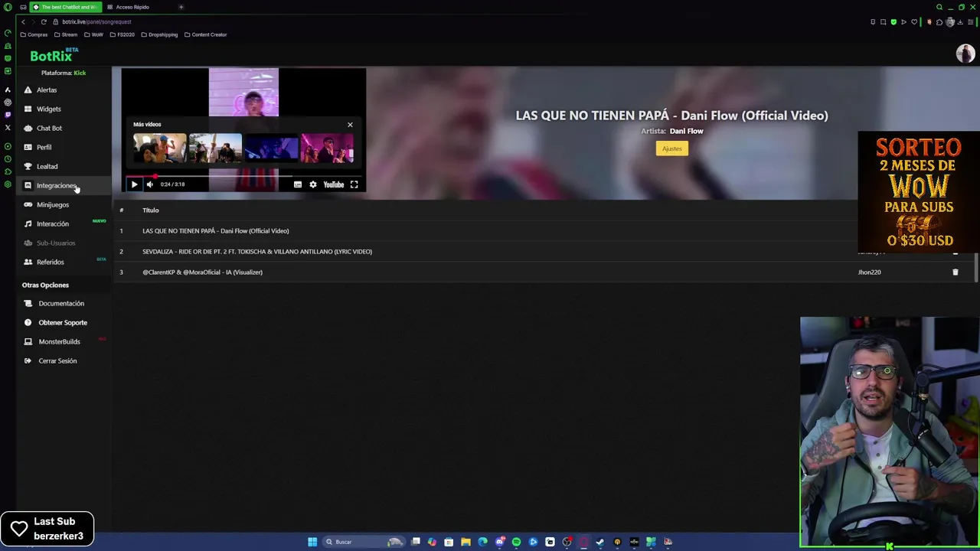The height and width of the screenshot is (551, 980).
Task: Open the Dropshipping bookmarks folder
Action: click(158, 34)
